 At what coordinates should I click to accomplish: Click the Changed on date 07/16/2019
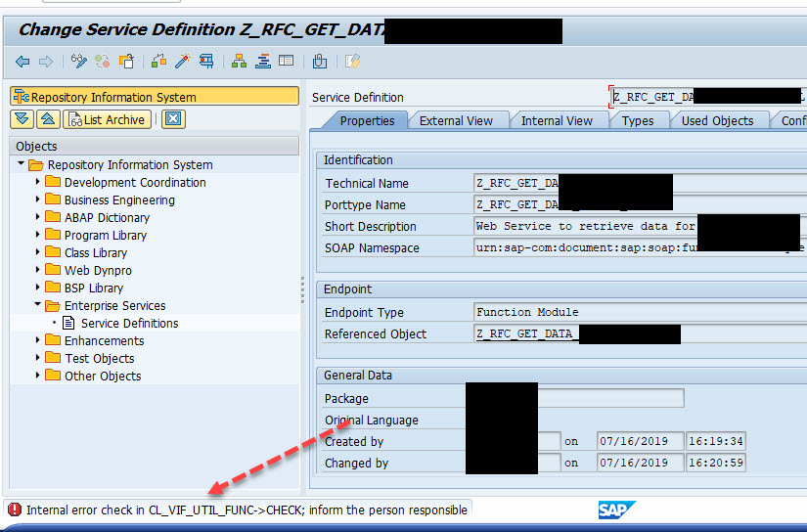click(x=641, y=464)
